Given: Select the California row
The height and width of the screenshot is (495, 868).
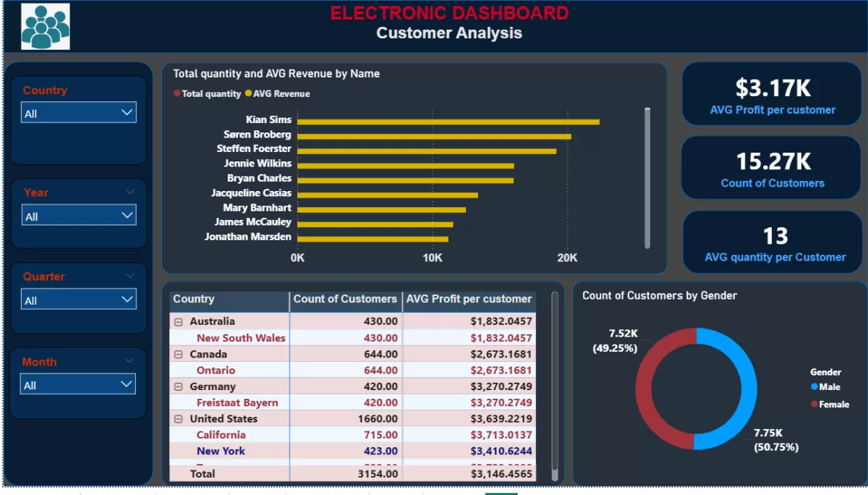Looking at the screenshot, I should coord(353,435).
